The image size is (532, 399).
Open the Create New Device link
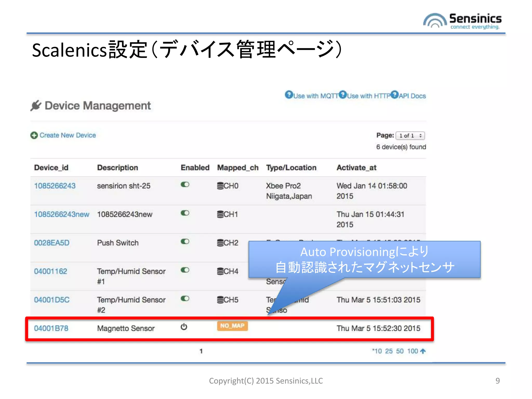click(68, 135)
